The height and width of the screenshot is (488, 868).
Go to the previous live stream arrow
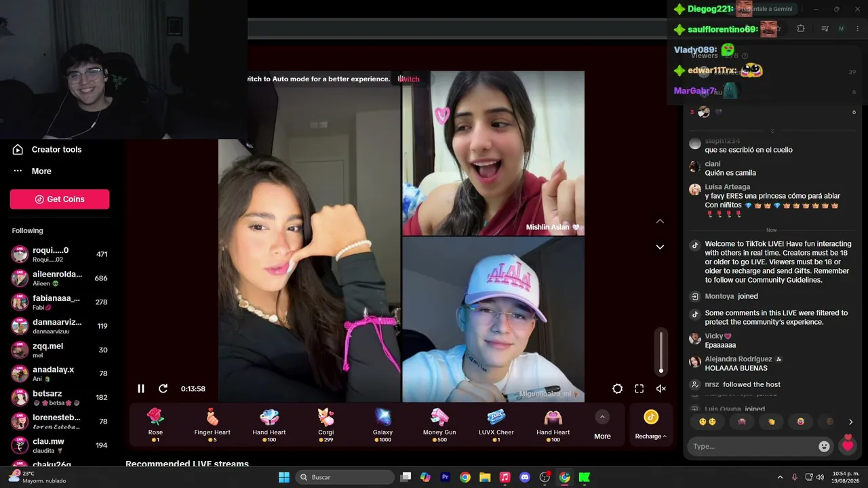[660, 222]
